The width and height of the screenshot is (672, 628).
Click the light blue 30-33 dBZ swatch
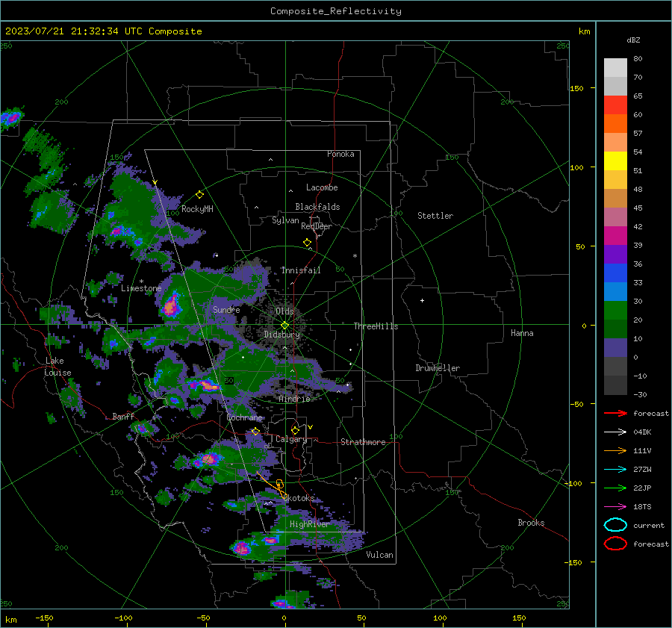pyautogui.click(x=615, y=292)
